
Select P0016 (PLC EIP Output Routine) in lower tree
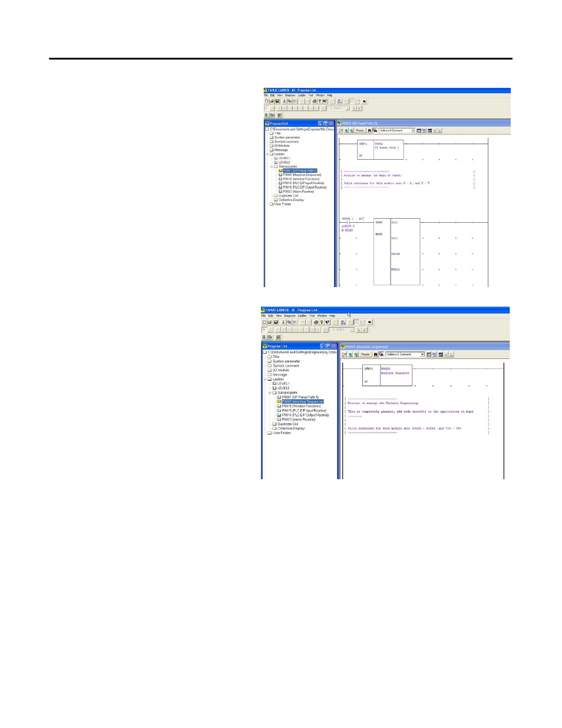tap(305, 415)
